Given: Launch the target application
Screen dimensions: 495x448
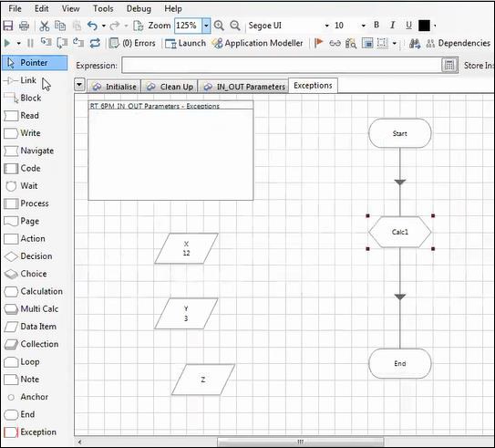Looking at the screenshot, I should click(185, 43).
